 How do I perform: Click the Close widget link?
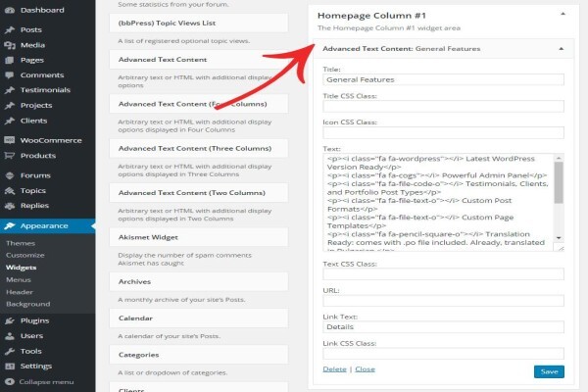365,369
